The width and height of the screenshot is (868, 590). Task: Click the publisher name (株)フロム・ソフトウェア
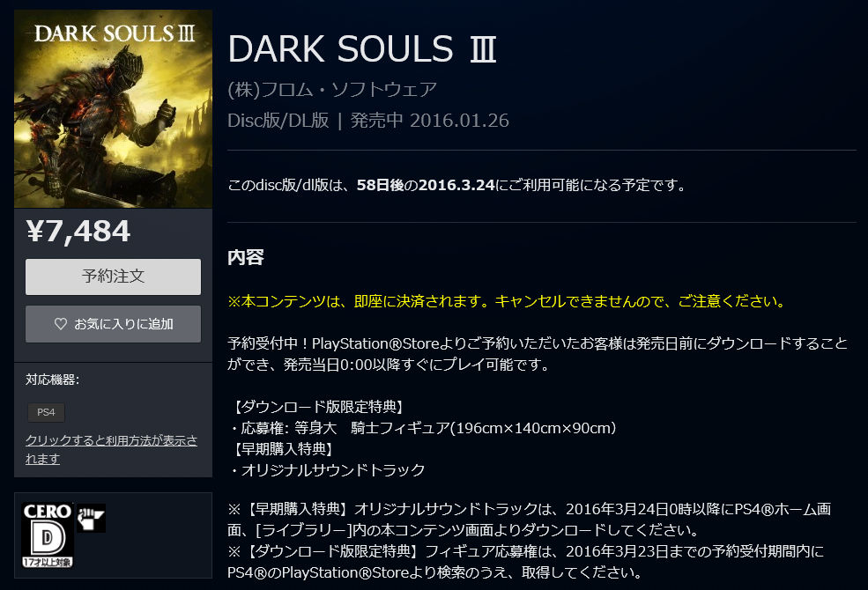point(332,90)
